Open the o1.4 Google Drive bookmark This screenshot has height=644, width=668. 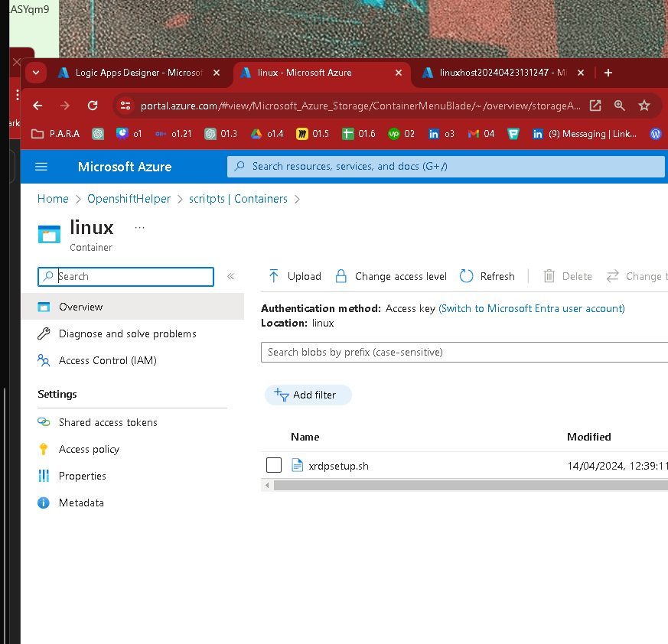pyautogui.click(x=267, y=134)
